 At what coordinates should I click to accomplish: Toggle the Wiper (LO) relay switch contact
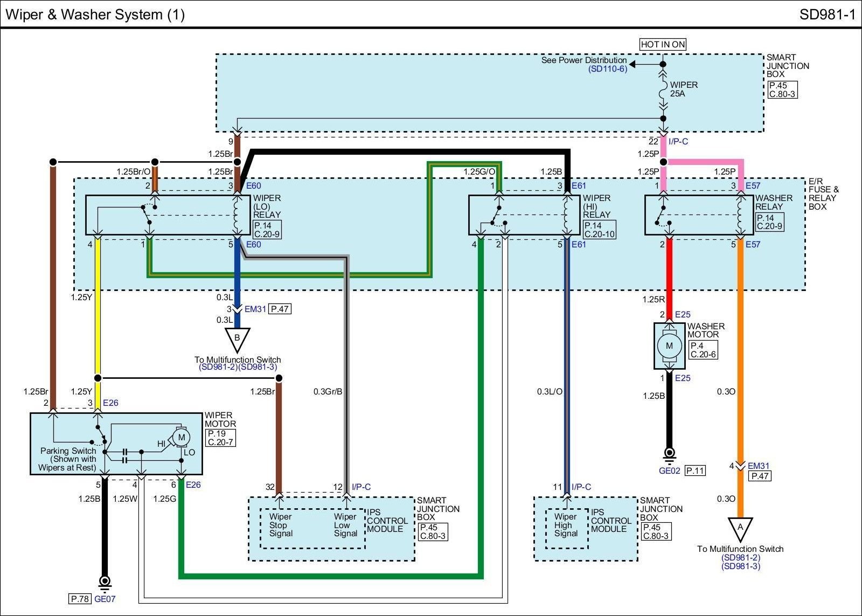pyautogui.click(x=147, y=214)
